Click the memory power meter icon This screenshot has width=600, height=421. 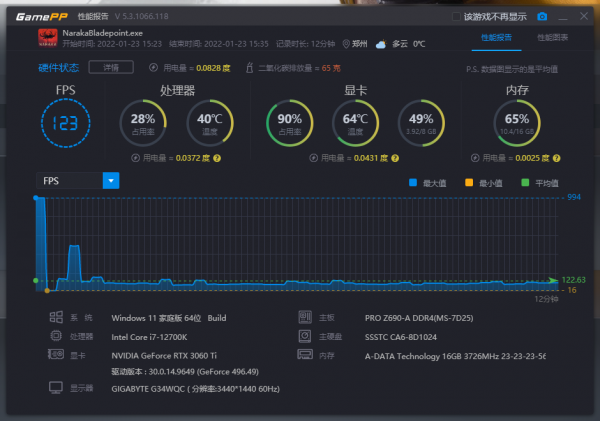click(475, 158)
